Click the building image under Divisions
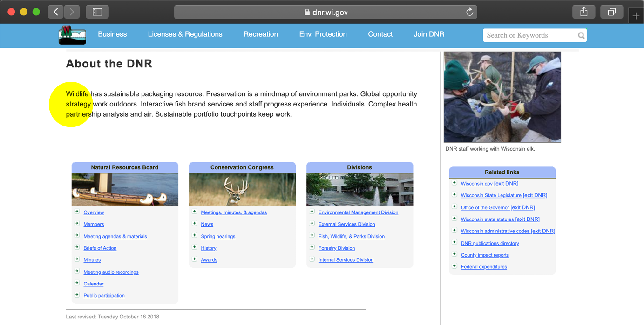 click(359, 190)
